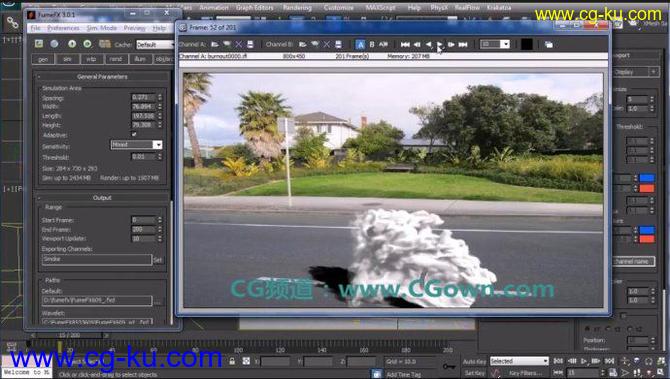Switch to the sim tab
The height and width of the screenshot is (379, 670).
click(68, 59)
